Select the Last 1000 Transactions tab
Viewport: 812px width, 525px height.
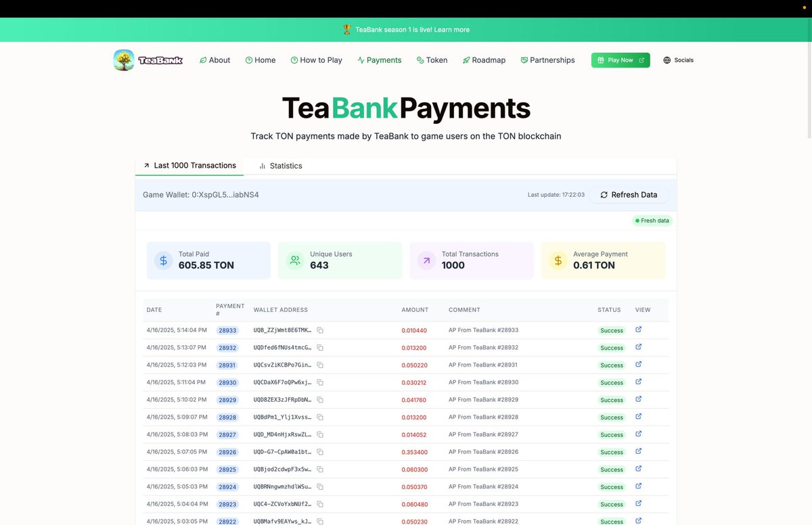coord(195,166)
